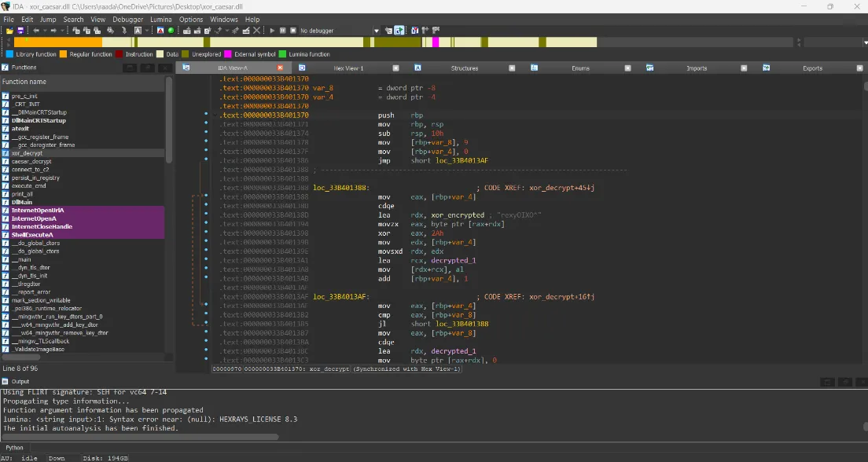The height and width of the screenshot is (462, 868).
Task: Open the Help menu
Action: tap(252, 19)
